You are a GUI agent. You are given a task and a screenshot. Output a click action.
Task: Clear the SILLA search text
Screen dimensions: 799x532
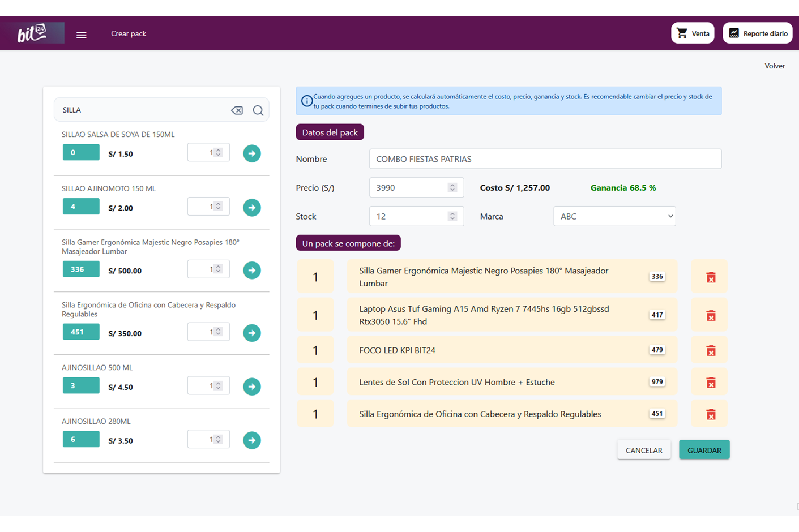tap(237, 110)
